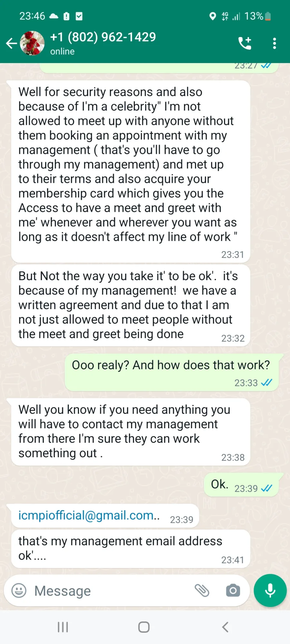Tap the location status bar icon
This screenshot has width=290, height=644.
[213, 16]
